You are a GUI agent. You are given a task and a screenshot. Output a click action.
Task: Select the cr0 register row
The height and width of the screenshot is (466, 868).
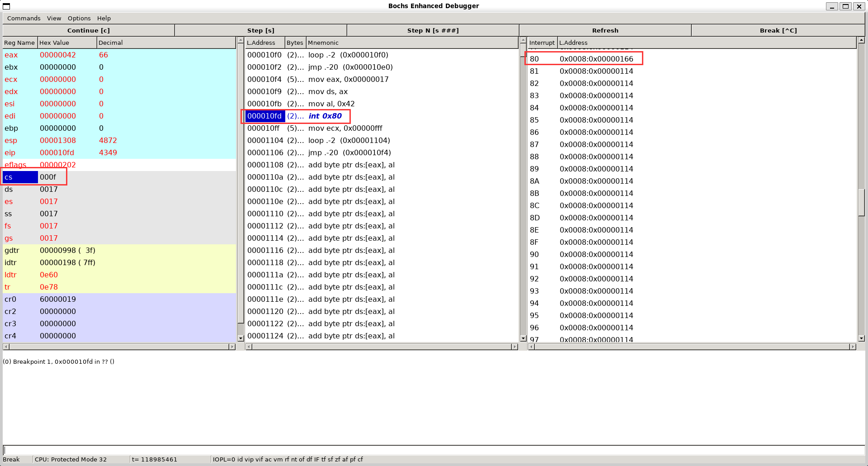[x=119, y=299]
